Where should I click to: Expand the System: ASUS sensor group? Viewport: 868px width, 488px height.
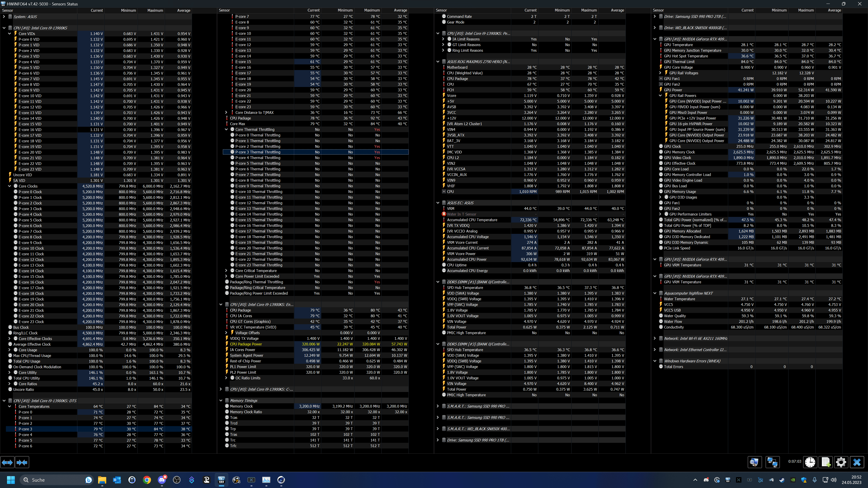click(x=4, y=16)
